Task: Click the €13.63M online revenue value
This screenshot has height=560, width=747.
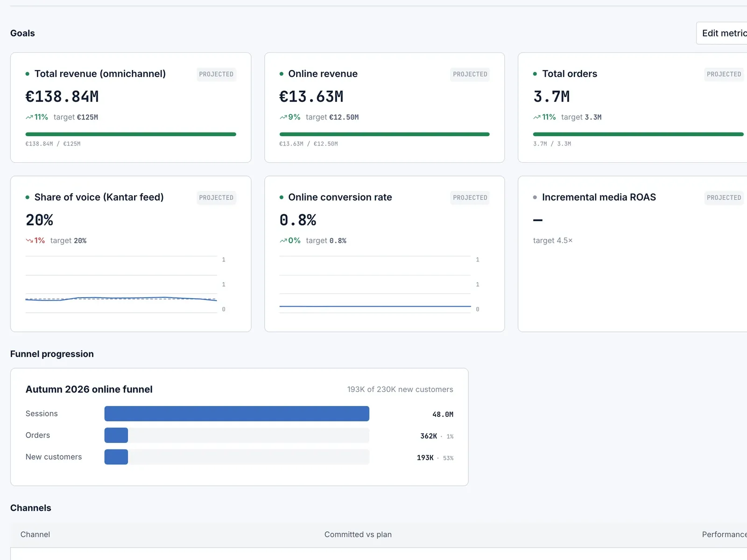Action: pos(311,97)
